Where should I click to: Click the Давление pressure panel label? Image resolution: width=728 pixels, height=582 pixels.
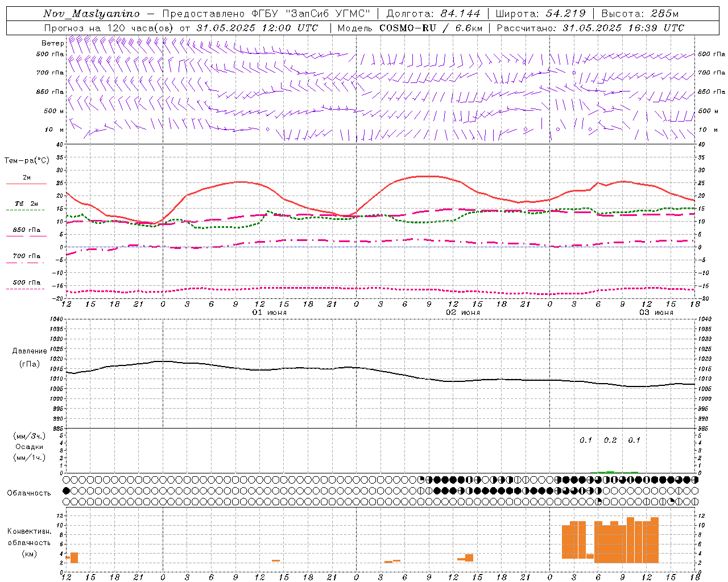pyautogui.click(x=30, y=351)
